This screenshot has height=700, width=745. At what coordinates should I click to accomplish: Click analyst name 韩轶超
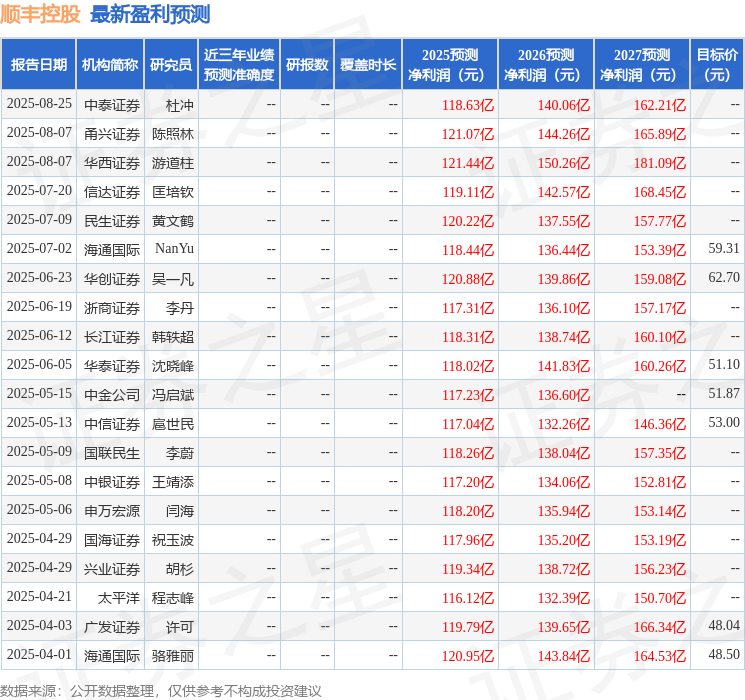pyautogui.click(x=173, y=336)
